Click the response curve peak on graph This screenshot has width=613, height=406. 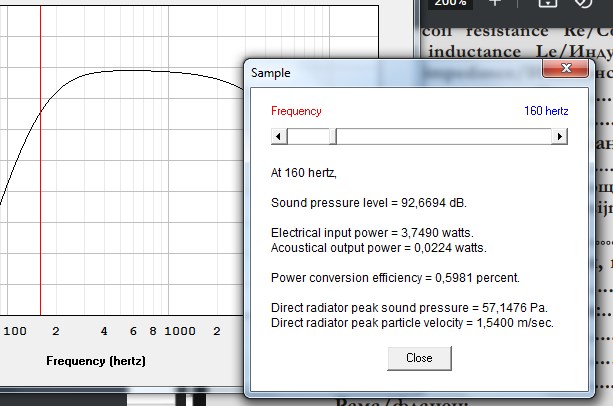130,70
